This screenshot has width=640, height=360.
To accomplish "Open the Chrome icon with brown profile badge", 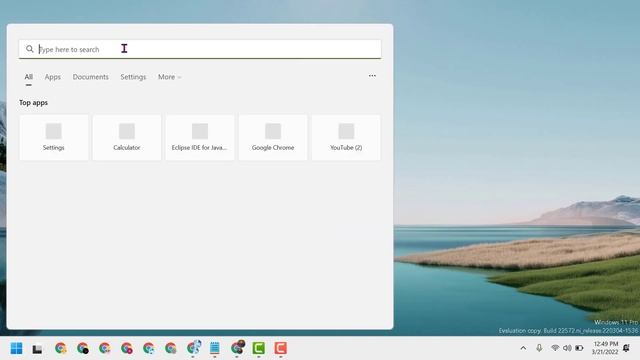I will pos(237,347).
